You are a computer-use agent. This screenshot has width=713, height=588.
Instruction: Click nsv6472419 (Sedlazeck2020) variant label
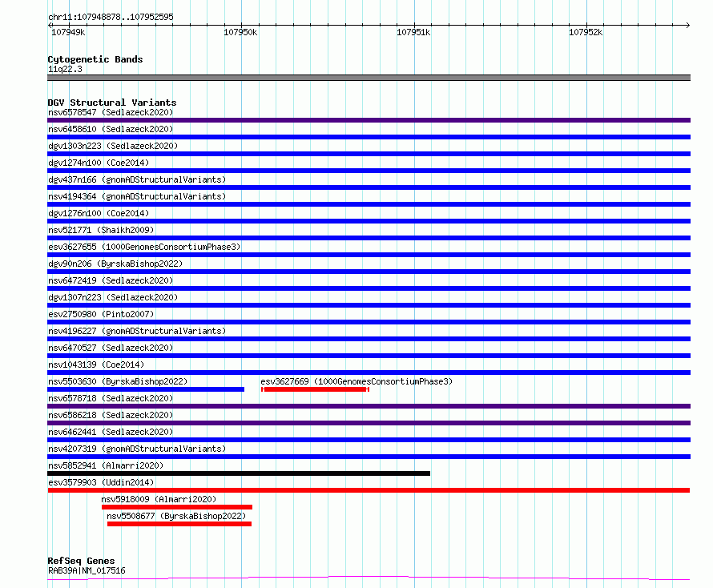click(111, 280)
